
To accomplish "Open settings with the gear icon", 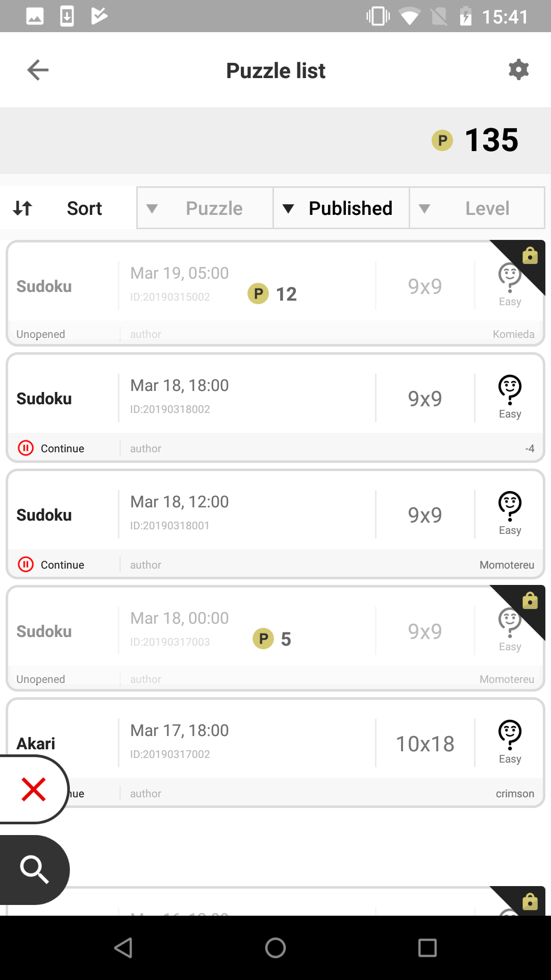I will click(518, 70).
